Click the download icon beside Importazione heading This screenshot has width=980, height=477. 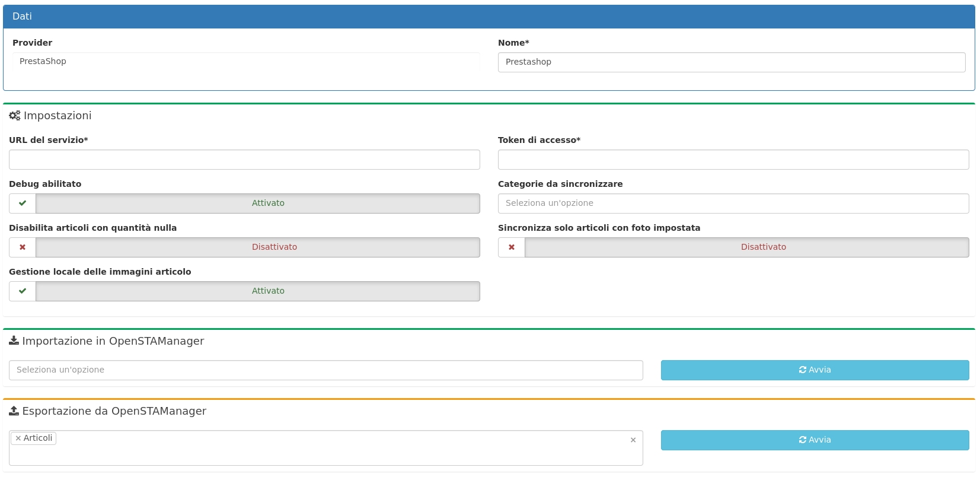[14, 341]
